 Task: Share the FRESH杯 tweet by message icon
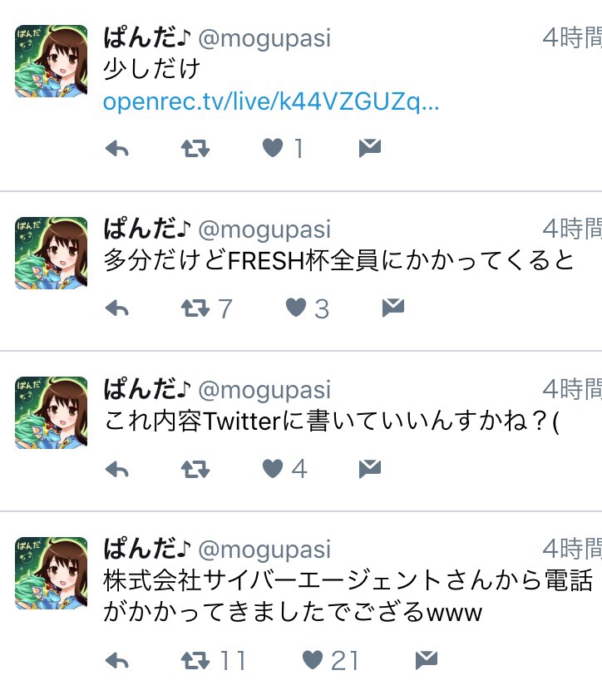click(x=393, y=308)
